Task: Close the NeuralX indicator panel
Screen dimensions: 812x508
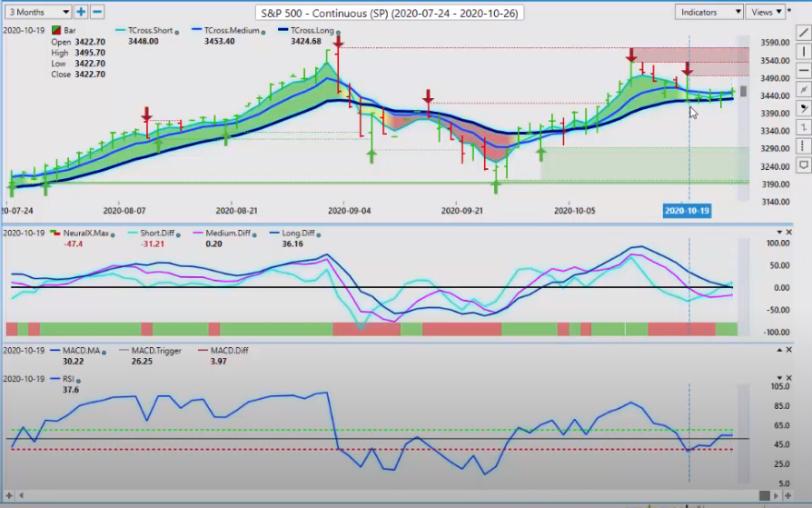Action: tap(789, 233)
